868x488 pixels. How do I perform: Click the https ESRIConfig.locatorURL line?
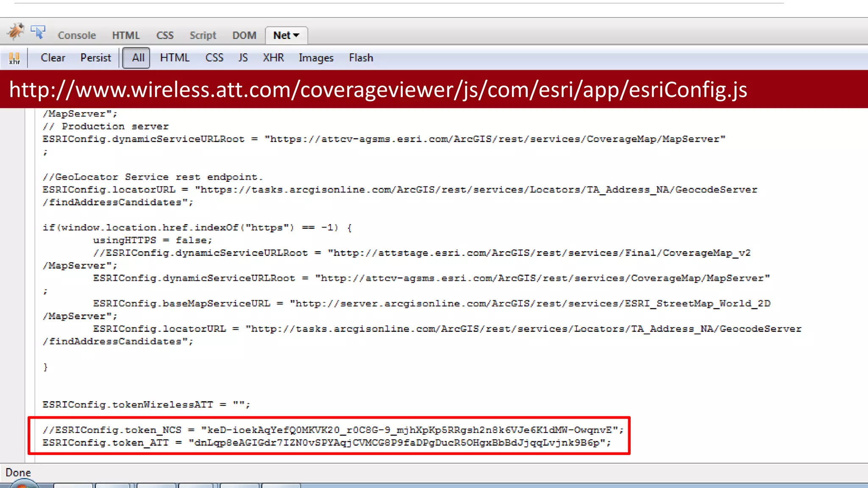400,190
